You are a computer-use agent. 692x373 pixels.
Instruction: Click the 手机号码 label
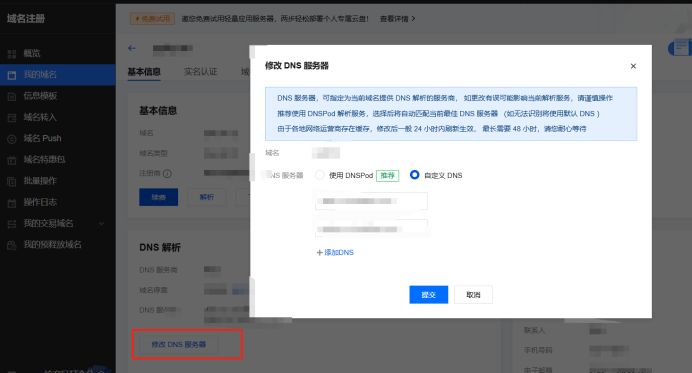pos(538,350)
